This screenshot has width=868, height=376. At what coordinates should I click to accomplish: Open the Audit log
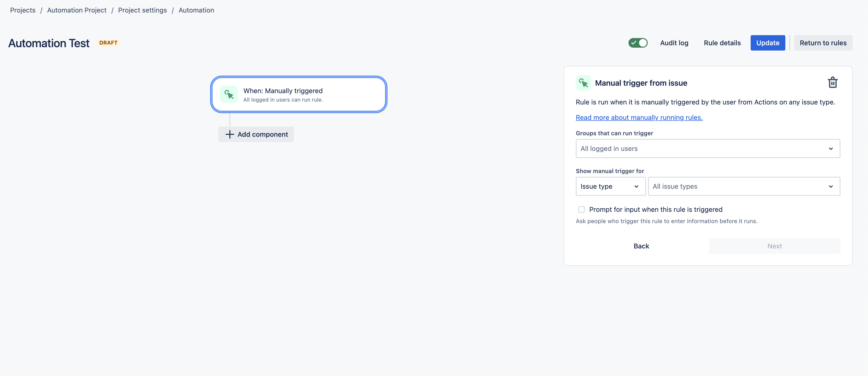[x=674, y=43]
